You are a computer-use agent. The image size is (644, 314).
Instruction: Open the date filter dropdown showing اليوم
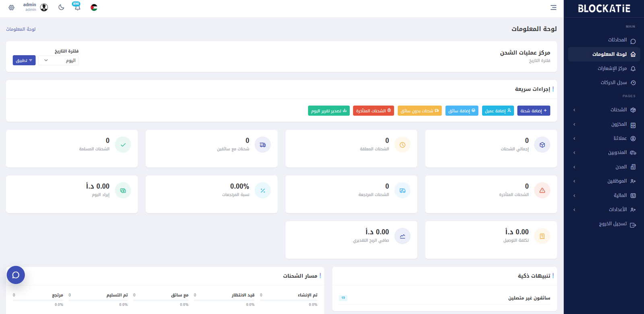pyautogui.click(x=58, y=60)
